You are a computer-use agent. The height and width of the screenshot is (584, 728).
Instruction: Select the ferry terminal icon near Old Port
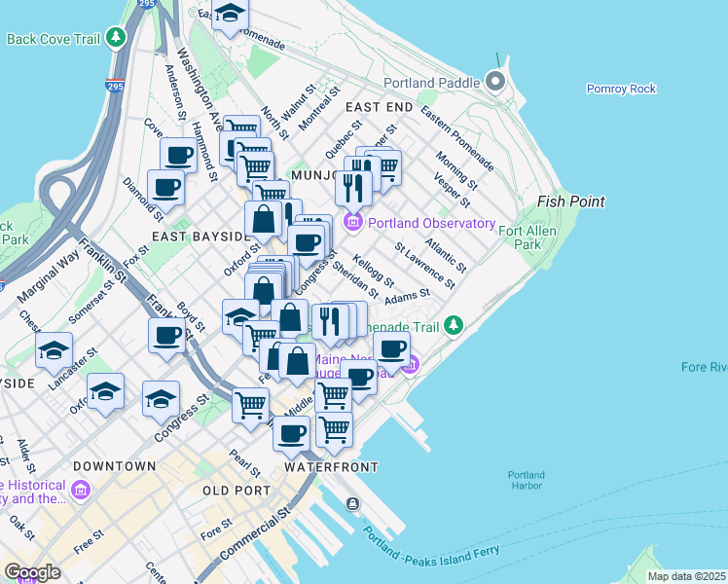point(353,503)
